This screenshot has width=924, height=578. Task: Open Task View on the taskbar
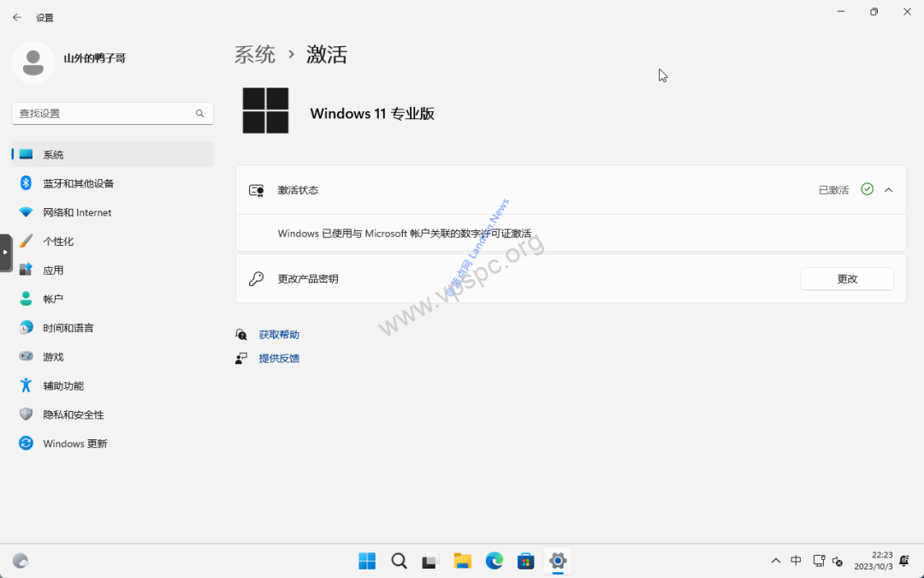[430, 561]
